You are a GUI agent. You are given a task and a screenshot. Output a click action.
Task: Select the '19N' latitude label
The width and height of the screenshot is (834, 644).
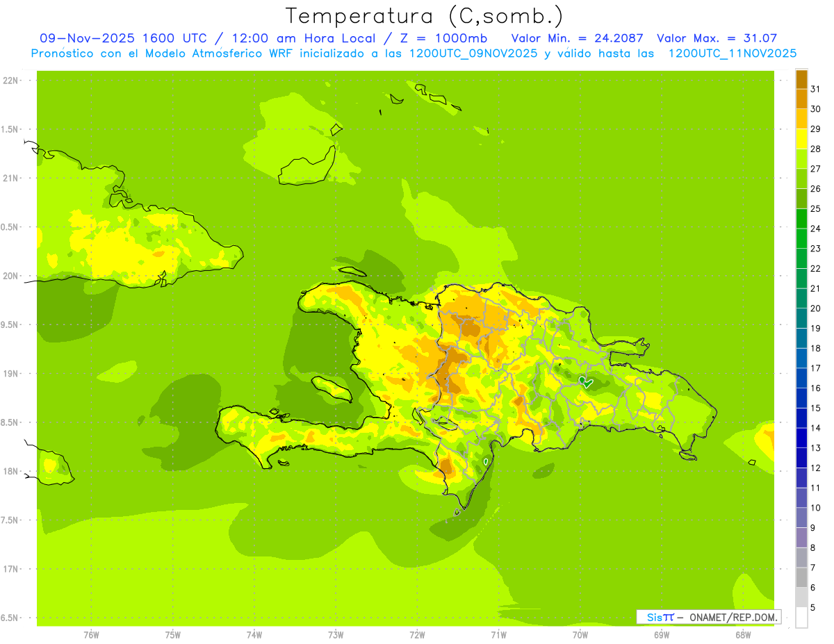pos(10,374)
